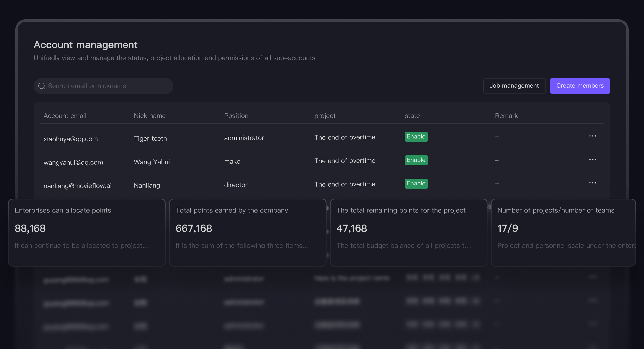This screenshot has height=349, width=644.
Task: Focus the Search email or nickname field
Action: pyautogui.click(x=103, y=86)
